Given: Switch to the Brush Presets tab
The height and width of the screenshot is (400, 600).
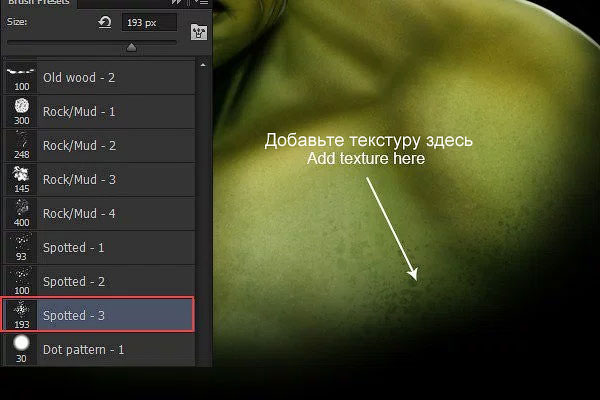Looking at the screenshot, I should click(39, 3).
